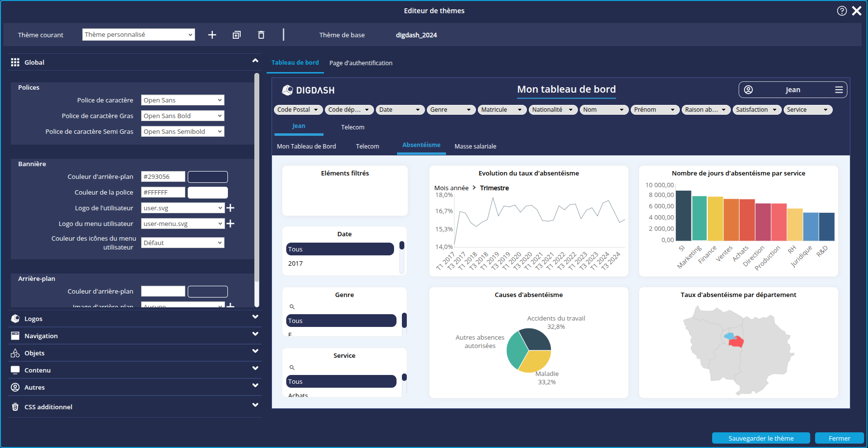The height and width of the screenshot is (448, 868).
Task: Add a background image via its plus icon
Action: [230, 306]
